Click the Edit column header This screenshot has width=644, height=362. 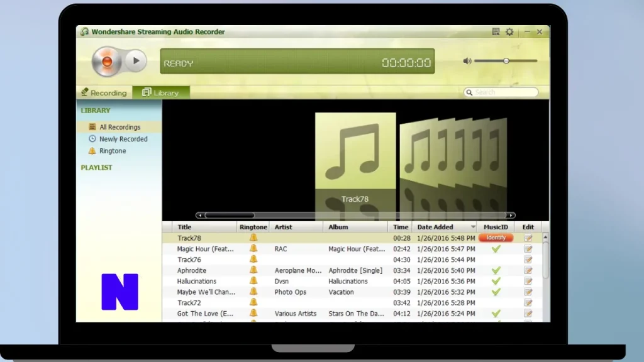pyautogui.click(x=528, y=227)
